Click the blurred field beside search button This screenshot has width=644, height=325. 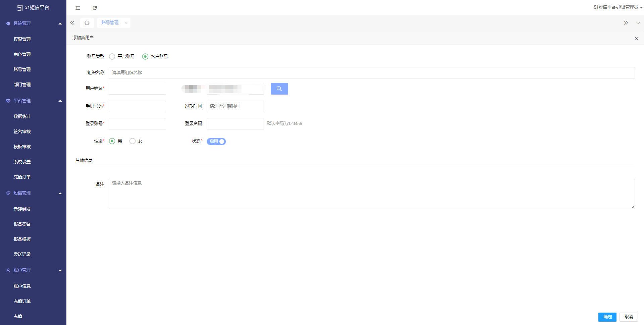235,89
